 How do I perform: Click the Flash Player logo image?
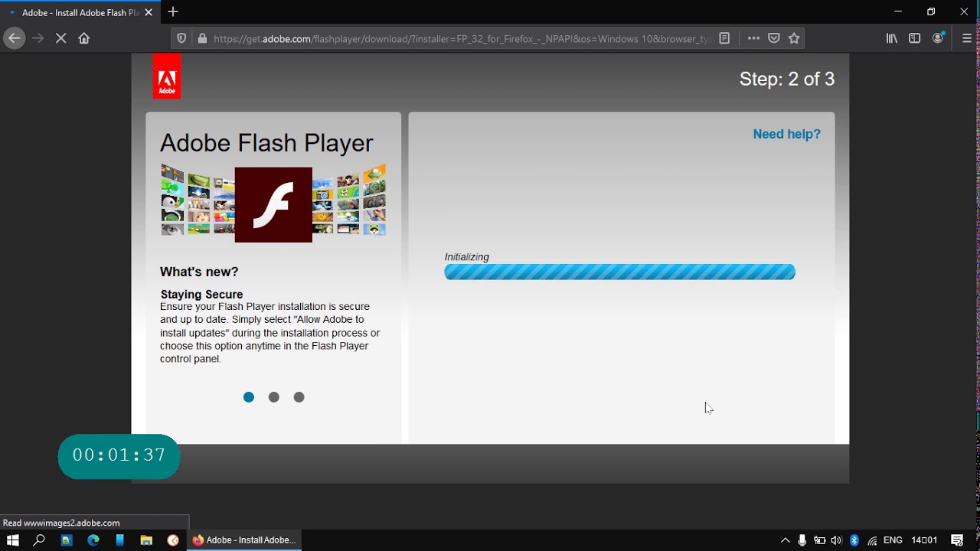coord(273,204)
